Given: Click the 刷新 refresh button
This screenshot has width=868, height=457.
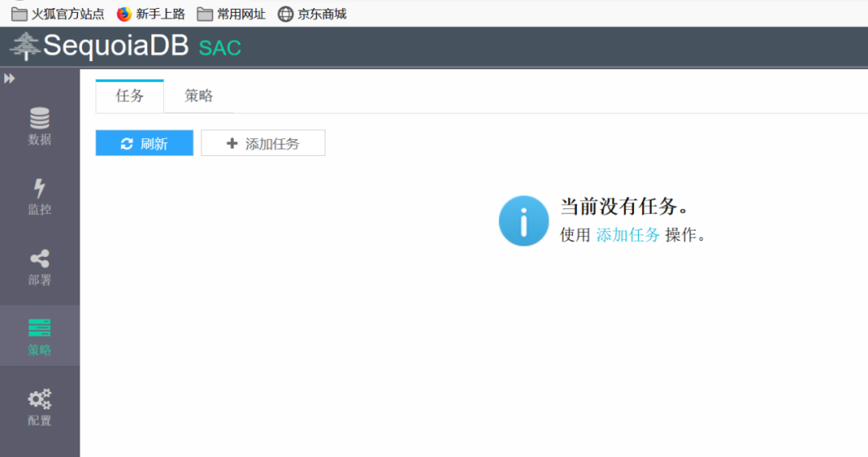Looking at the screenshot, I should click(x=145, y=143).
